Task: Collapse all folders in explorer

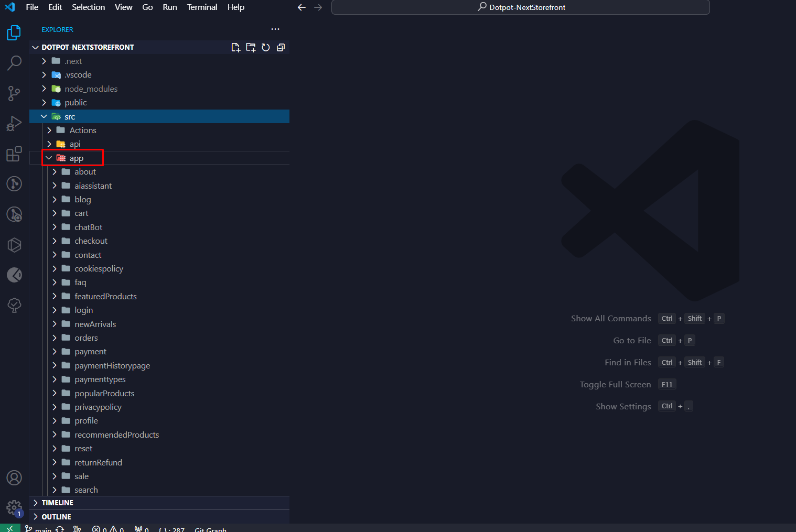Action: (281, 47)
